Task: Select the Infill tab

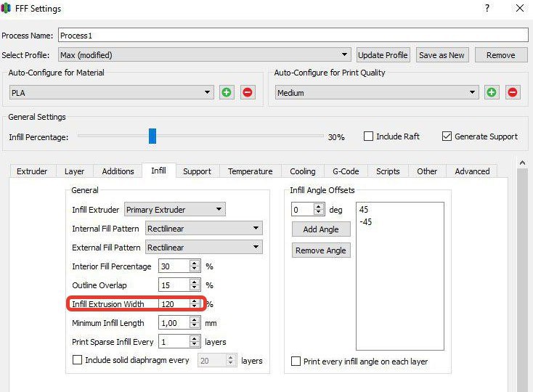Action: pos(159,170)
